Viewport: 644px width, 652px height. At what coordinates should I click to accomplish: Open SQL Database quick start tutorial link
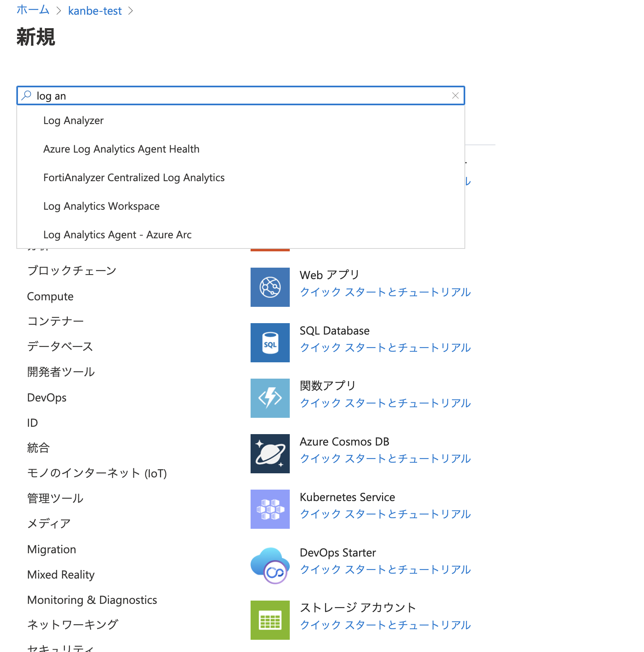(385, 348)
